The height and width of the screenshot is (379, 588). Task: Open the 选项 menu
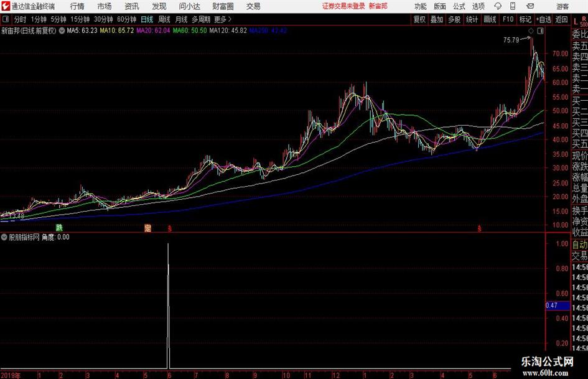pos(478,6)
